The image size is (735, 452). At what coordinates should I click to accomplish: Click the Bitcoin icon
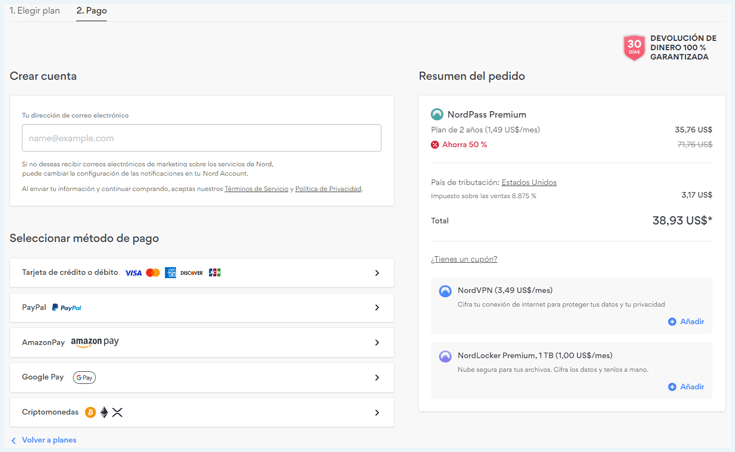point(90,412)
